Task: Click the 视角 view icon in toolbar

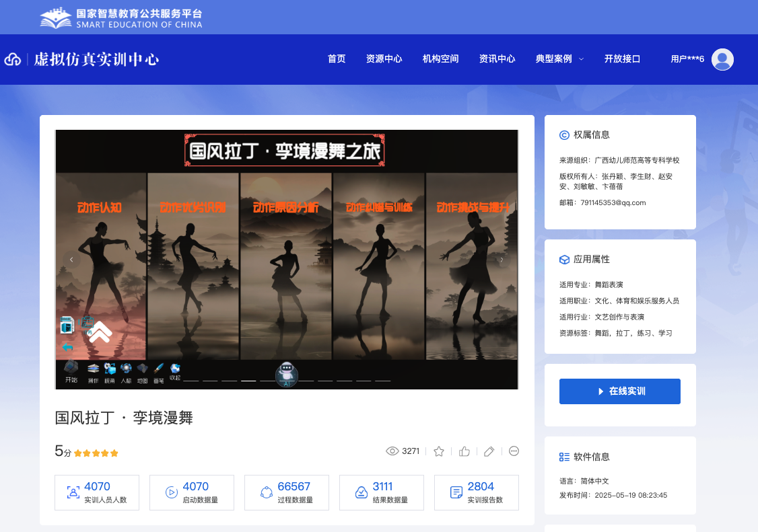Action: point(110,369)
